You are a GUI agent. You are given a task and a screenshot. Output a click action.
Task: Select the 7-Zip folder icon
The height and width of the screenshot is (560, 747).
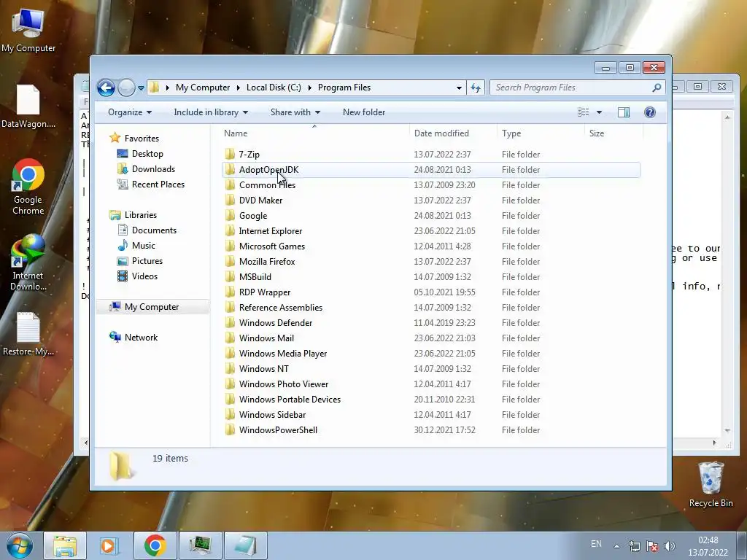pos(230,154)
